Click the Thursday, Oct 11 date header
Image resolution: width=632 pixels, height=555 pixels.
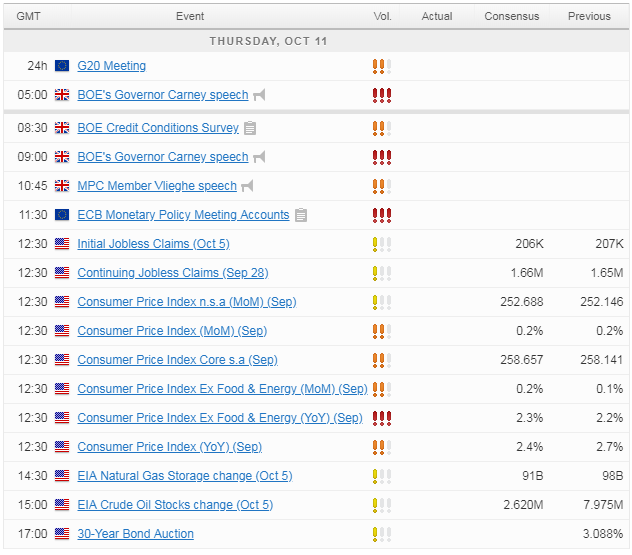[x=268, y=41]
